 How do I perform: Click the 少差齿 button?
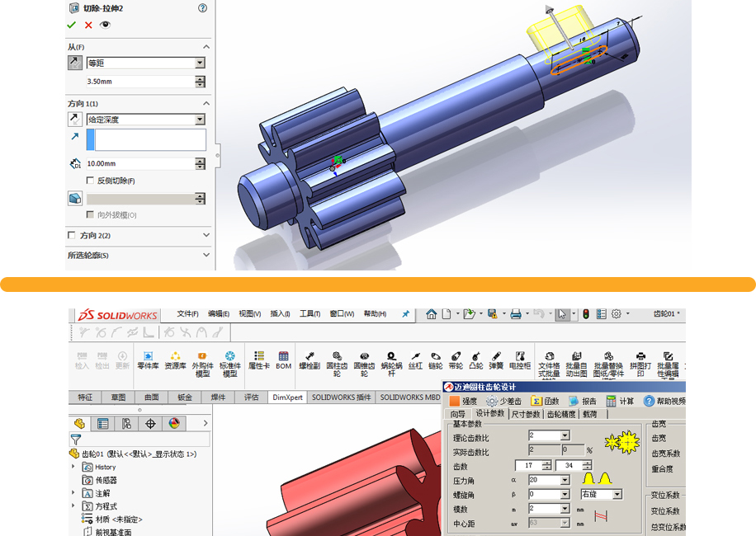click(x=503, y=401)
